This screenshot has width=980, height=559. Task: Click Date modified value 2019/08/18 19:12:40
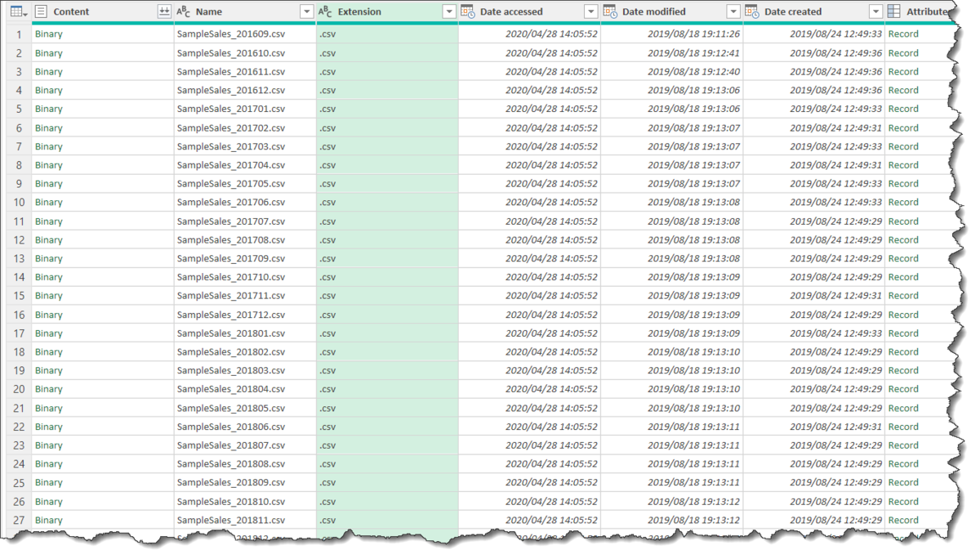(693, 72)
